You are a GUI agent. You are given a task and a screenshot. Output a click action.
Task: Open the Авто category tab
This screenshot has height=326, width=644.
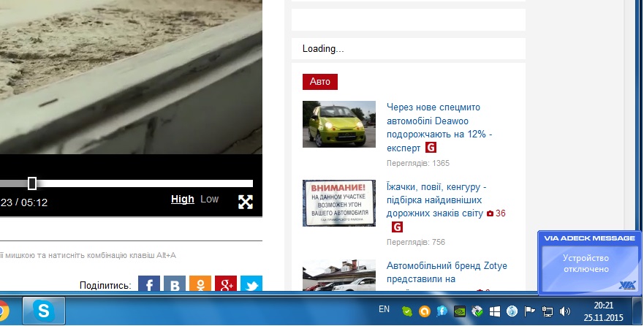pyautogui.click(x=320, y=81)
